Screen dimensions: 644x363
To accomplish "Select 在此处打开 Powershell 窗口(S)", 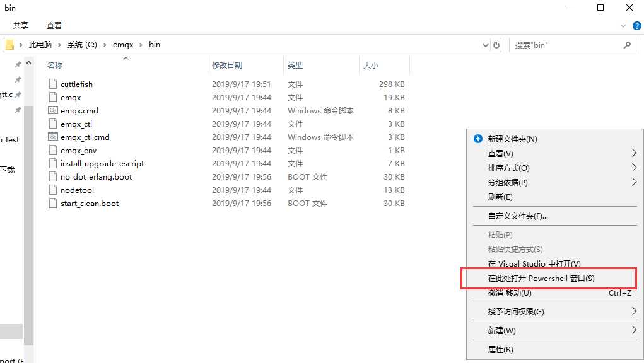I will coord(541,278).
